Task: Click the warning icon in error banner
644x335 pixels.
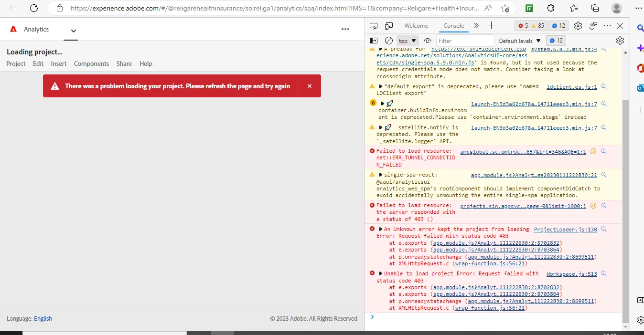Action: click(x=55, y=86)
